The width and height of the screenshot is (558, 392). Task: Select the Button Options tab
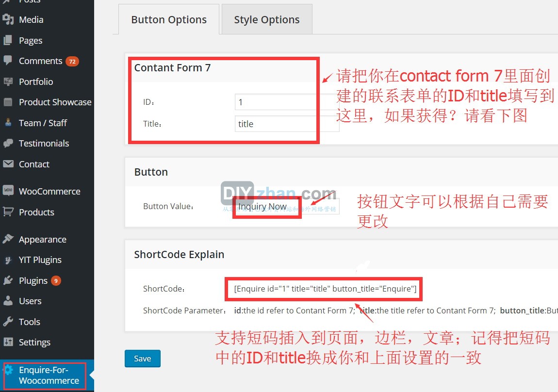[x=169, y=20]
